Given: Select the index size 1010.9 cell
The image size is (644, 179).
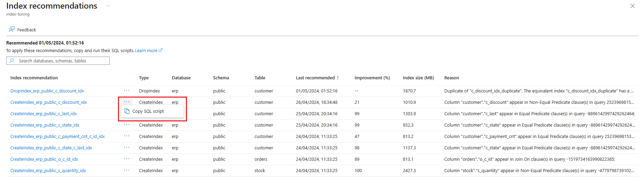Looking at the screenshot, I should coord(409,102).
